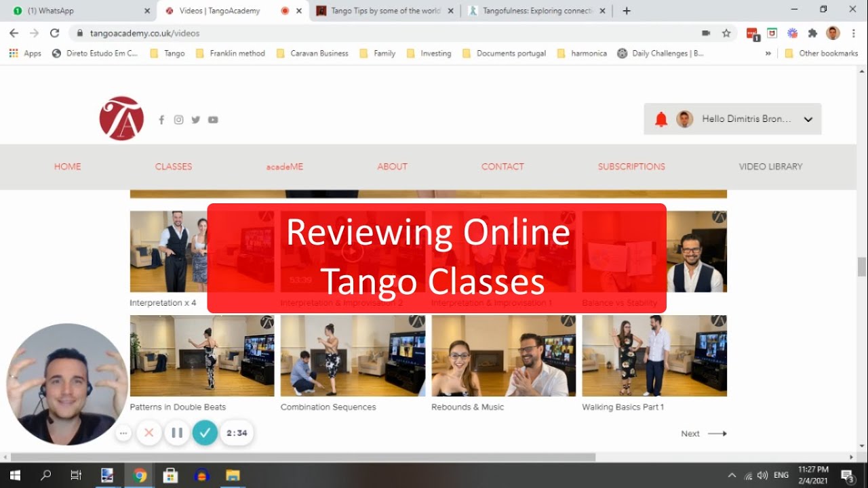This screenshot has width=868, height=488.
Task: Click the webcam bubble overlay
Action: (67, 384)
